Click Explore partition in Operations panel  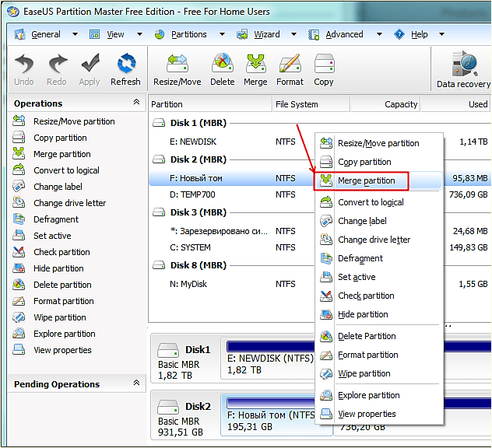point(54,333)
